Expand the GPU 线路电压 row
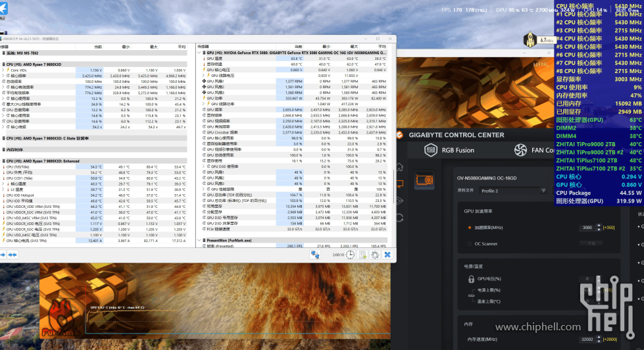This screenshot has height=350, width=644. 204,76
